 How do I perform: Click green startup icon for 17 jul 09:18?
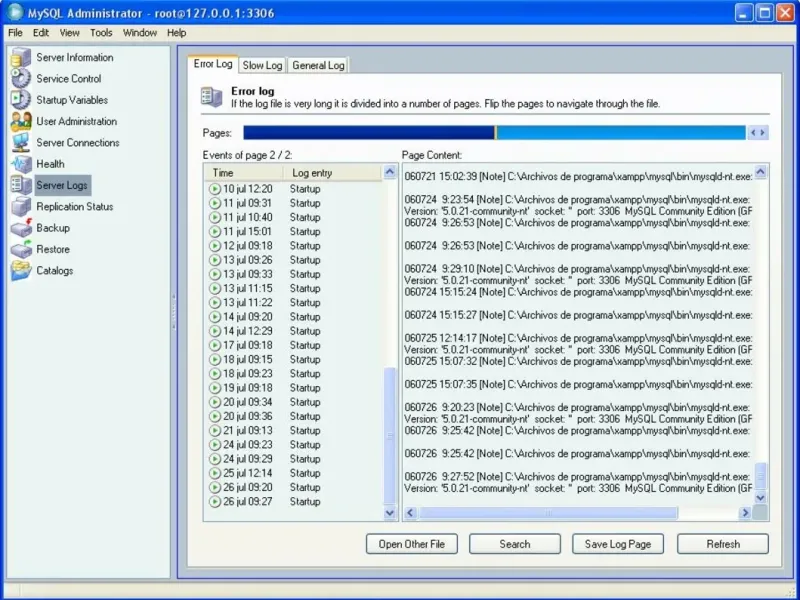[215, 345]
